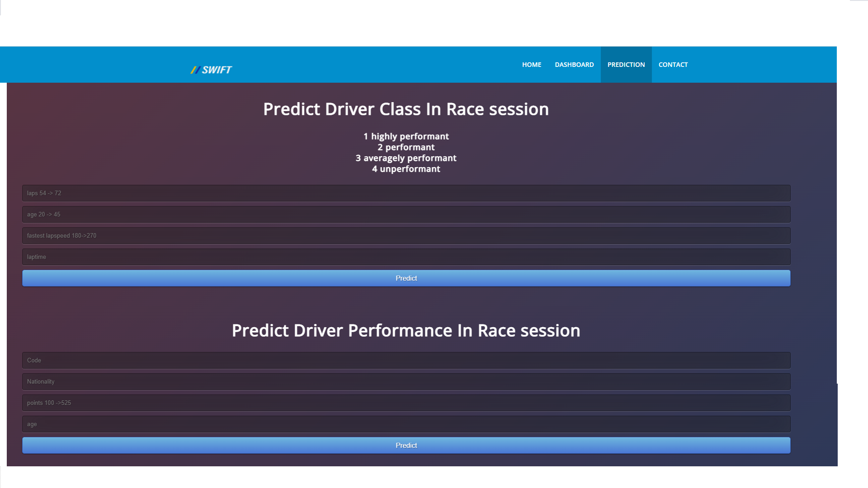Click the Predict Driver Performance heading
Viewport: 868px width, 488px height.
406,330
